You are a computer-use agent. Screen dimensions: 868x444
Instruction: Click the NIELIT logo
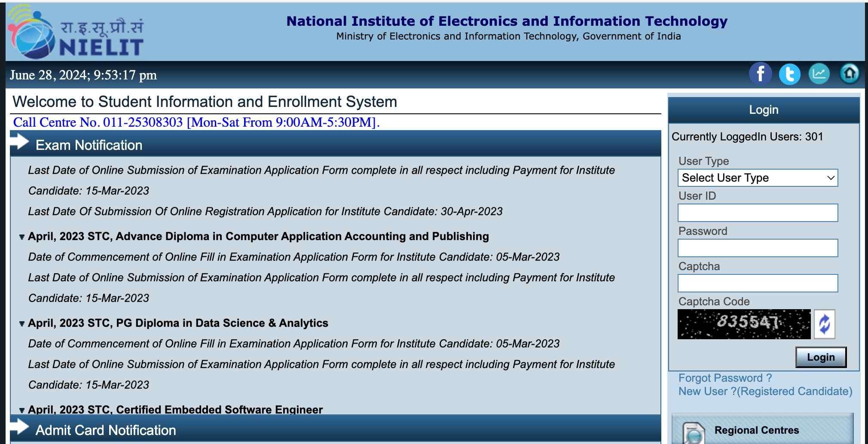tap(76, 33)
